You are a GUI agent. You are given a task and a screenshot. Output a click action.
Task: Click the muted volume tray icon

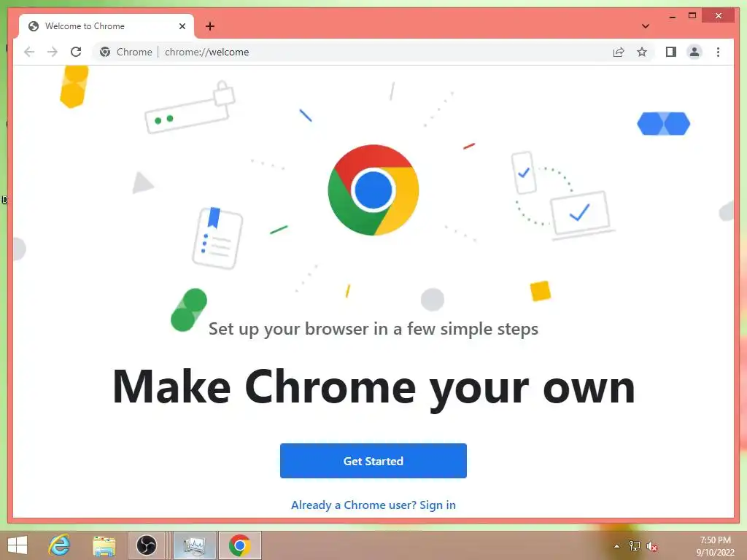point(651,545)
